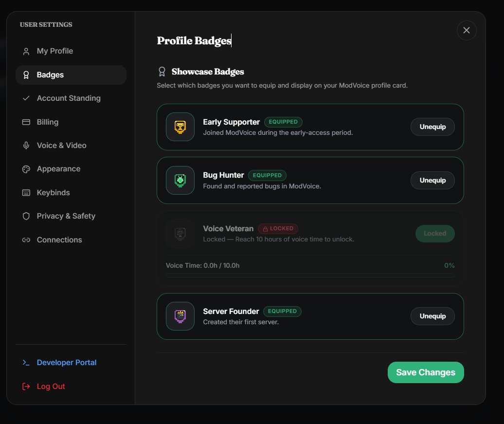The height and width of the screenshot is (424, 504).
Task: Open the Keybinds section
Action: click(x=71, y=193)
